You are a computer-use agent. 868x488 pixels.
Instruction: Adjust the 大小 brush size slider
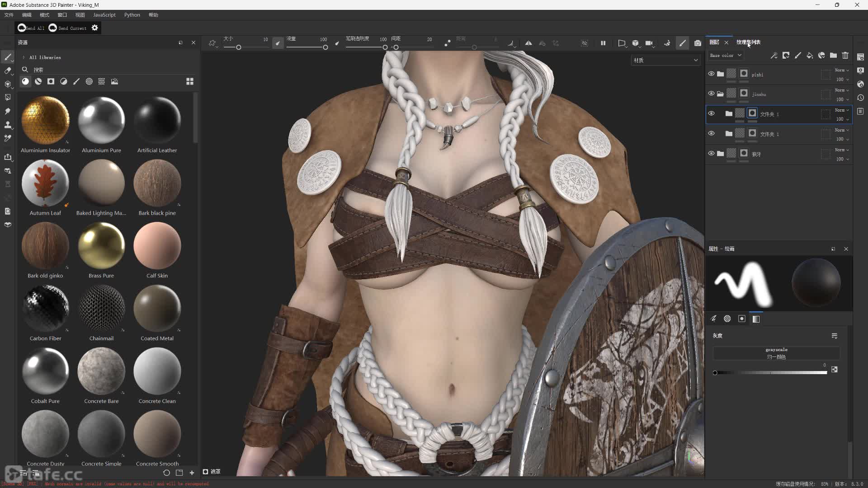tap(246, 47)
